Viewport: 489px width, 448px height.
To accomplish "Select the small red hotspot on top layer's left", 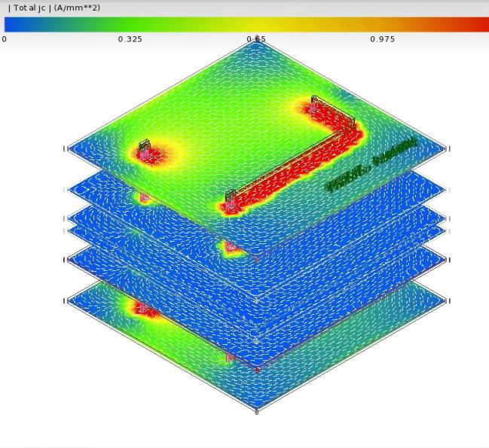I will tap(148, 155).
